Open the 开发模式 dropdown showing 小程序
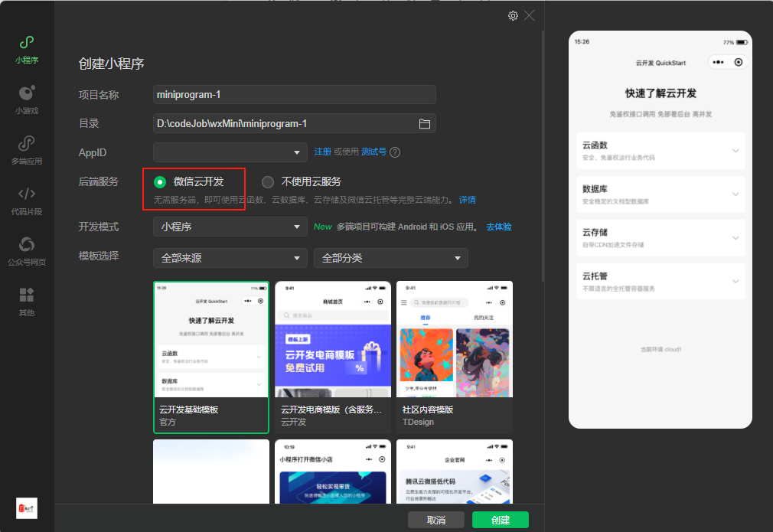This screenshot has width=773, height=532. point(230,227)
